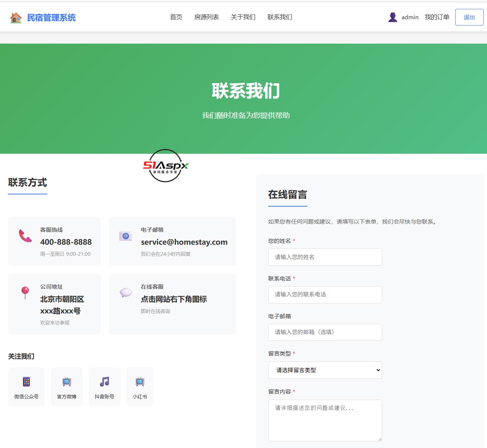This screenshot has height=448, width=487.
Task: Click the 关注我们 heading
Action: (x=21, y=356)
